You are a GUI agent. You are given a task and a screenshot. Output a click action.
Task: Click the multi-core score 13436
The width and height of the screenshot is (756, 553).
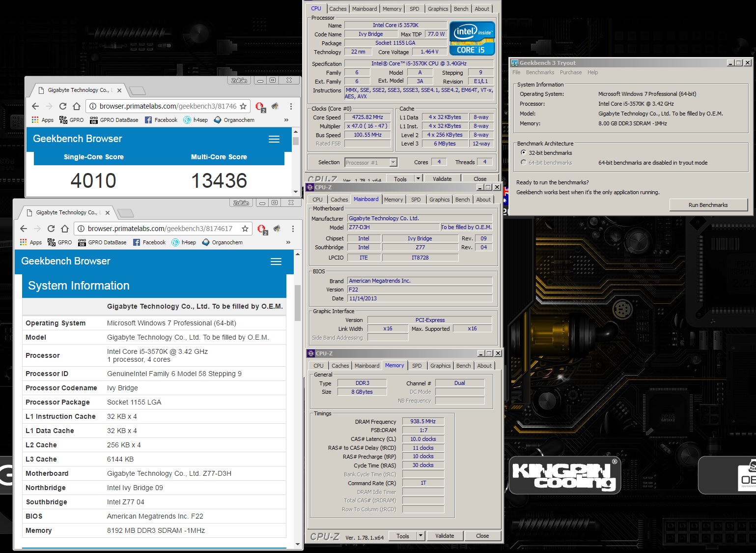click(219, 180)
